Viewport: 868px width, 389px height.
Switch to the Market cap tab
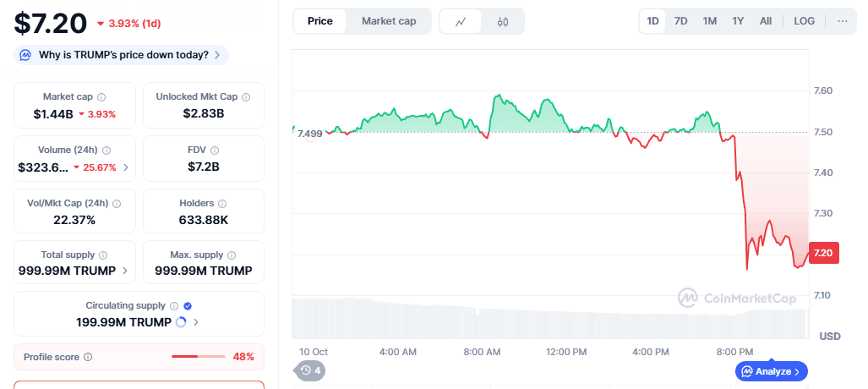click(x=389, y=21)
